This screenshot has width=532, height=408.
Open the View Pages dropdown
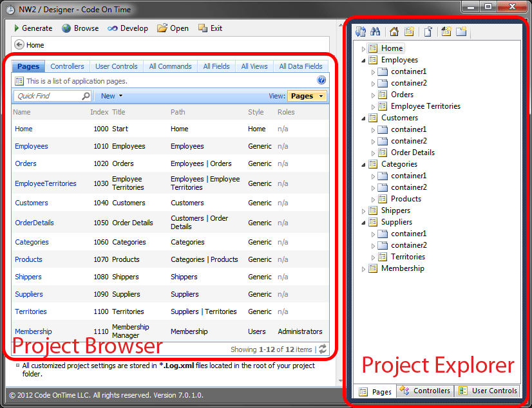tap(307, 95)
